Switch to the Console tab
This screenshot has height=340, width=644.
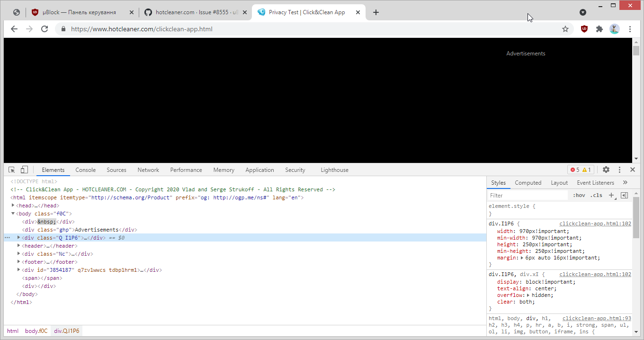(x=85, y=170)
